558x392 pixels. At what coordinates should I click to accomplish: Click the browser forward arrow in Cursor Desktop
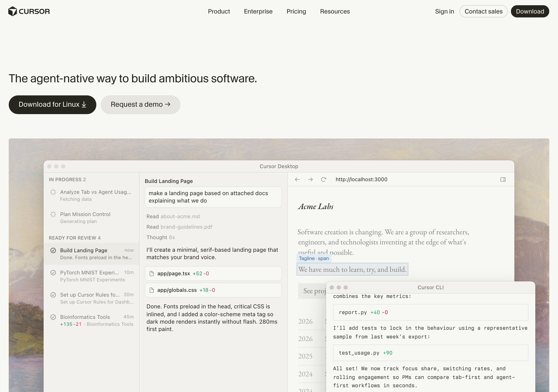[x=310, y=179]
